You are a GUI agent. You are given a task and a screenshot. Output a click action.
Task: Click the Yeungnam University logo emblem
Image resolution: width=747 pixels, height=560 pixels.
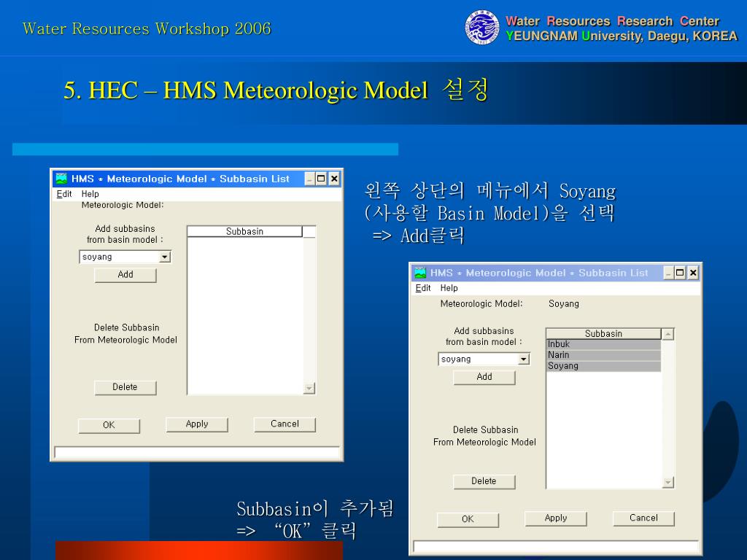(482, 28)
